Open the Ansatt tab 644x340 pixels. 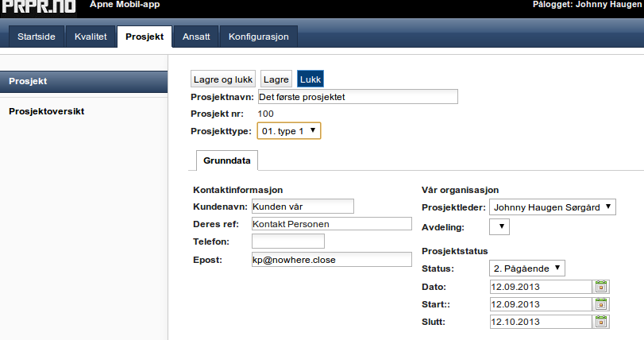pyautogui.click(x=196, y=37)
